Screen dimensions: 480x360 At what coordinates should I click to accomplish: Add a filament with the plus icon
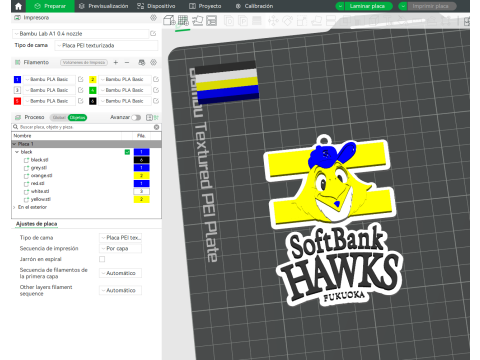[x=116, y=62]
